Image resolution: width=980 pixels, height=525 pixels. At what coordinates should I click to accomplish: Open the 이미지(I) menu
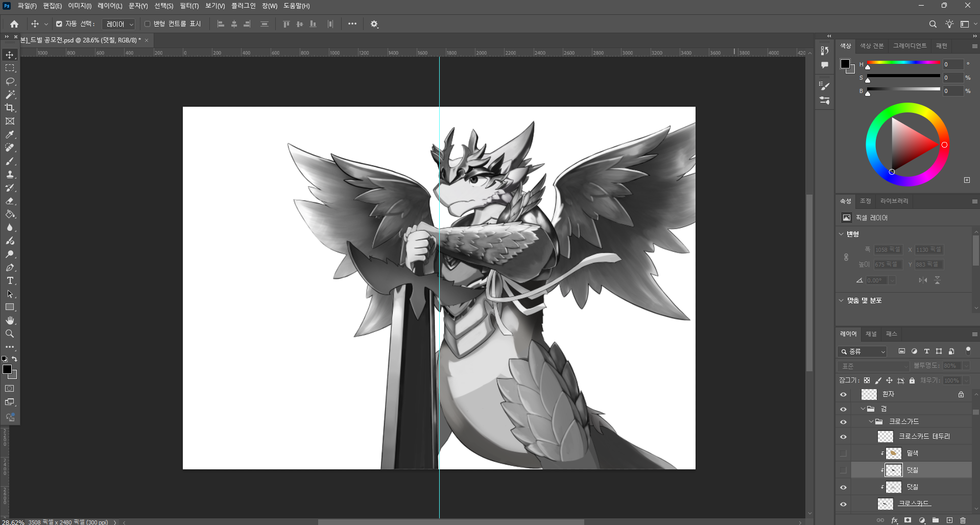[x=80, y=6]
